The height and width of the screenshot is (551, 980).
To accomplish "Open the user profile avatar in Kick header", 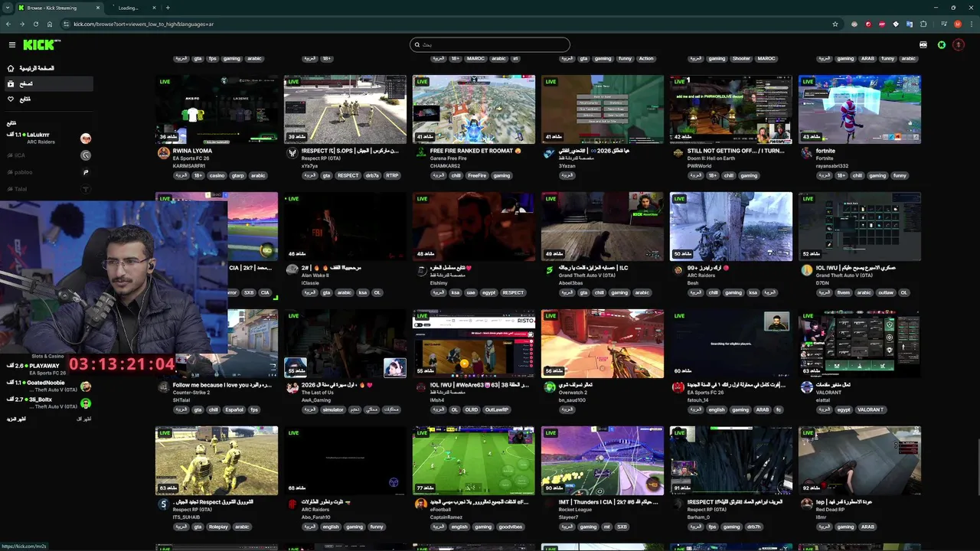I will point(959,45).
